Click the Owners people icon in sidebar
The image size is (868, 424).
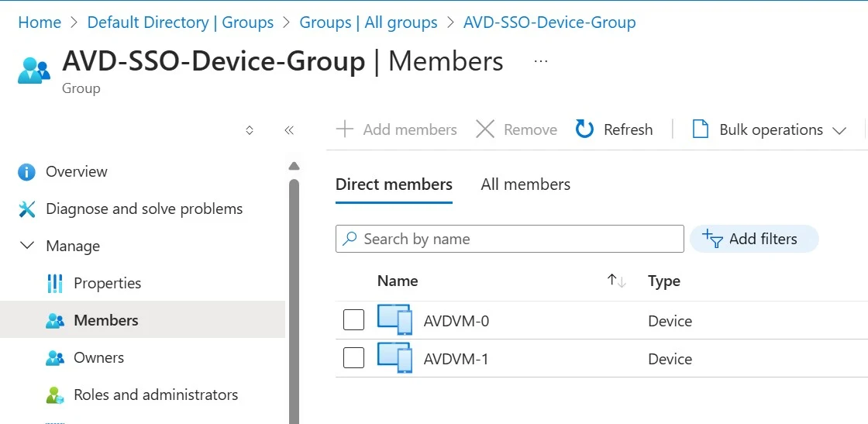pyautogui.click(x=54, y=358)
